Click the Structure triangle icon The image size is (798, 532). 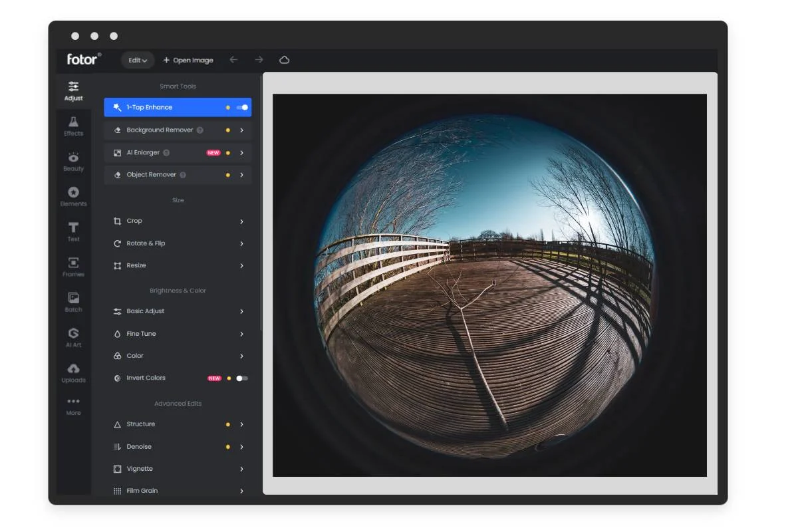tap(118, 424)
